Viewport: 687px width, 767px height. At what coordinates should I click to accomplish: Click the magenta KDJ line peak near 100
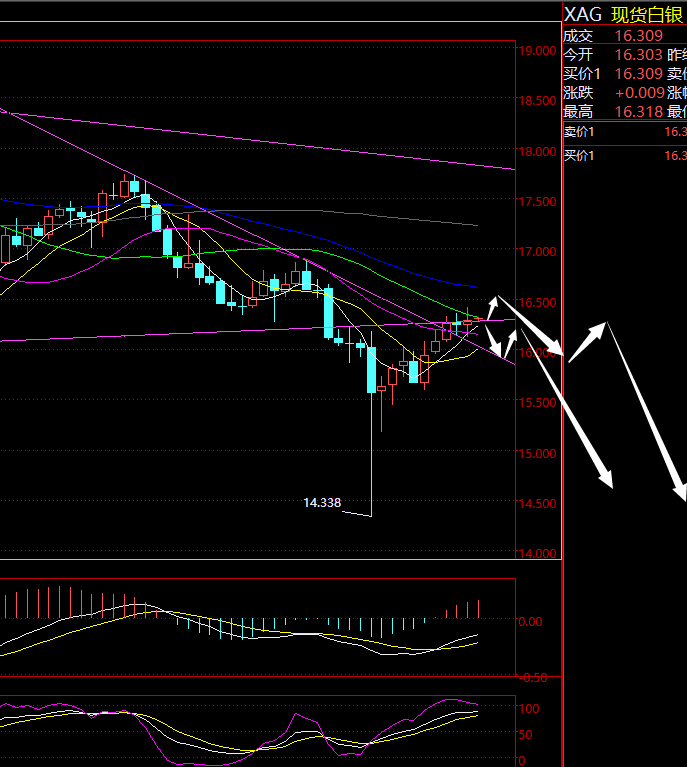(453, 700)
